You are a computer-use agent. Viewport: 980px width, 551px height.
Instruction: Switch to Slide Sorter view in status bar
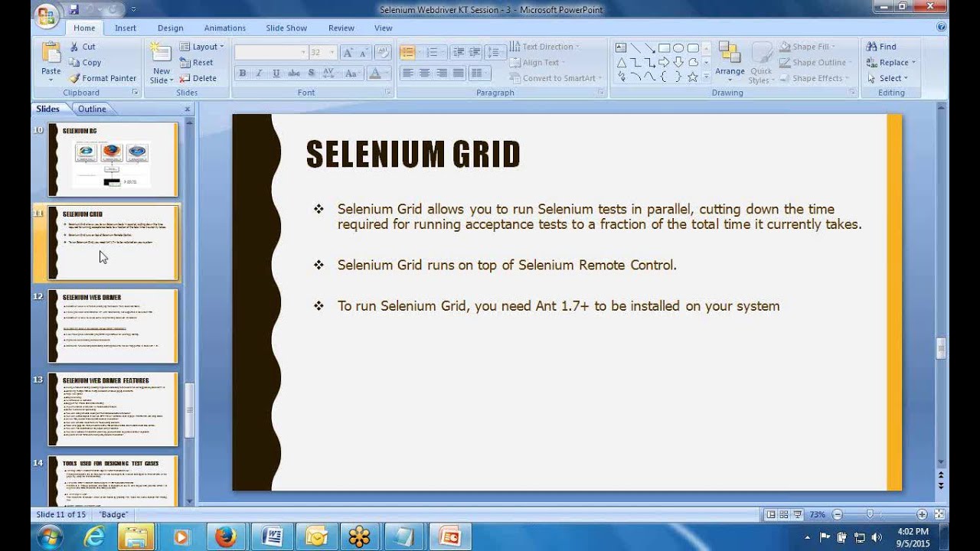coord(784,514)
